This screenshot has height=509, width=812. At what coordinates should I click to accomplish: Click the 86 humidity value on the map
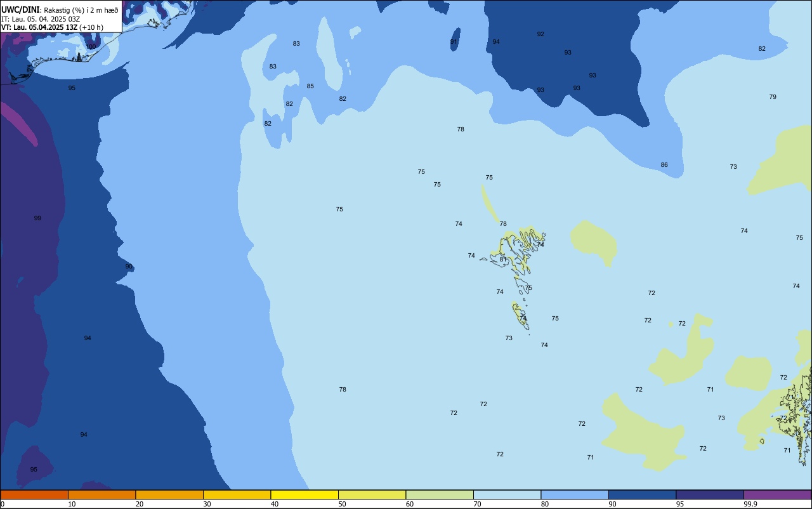point(664,165)
